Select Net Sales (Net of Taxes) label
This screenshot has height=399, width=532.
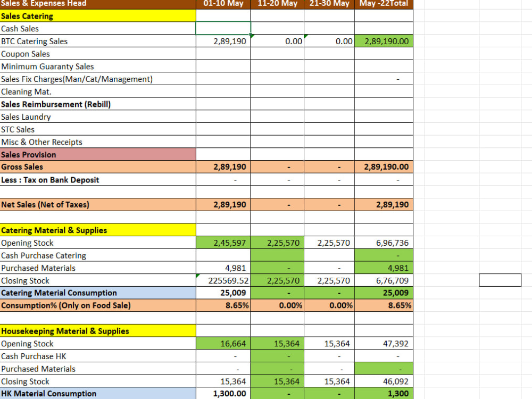tap(45, 205)
